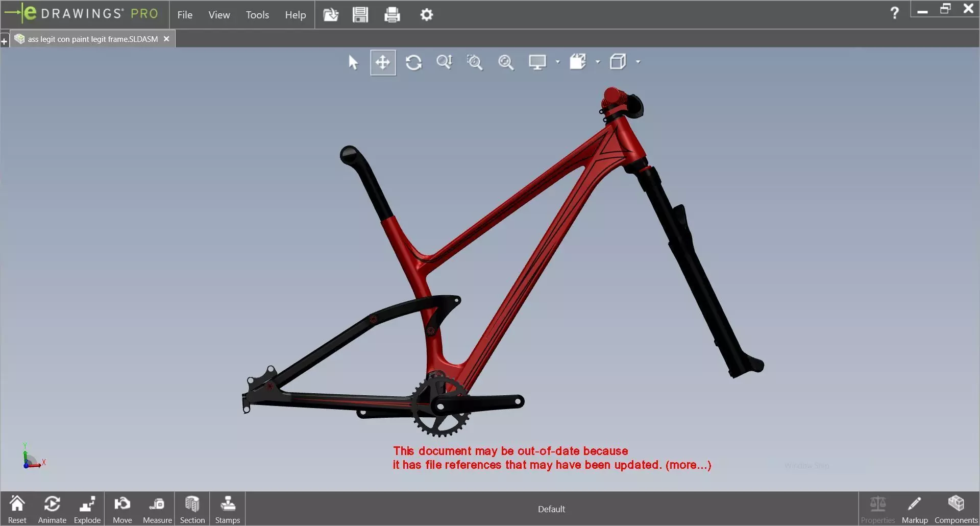Select the Measure tool
The image size is (980, 526).
pos(157,509)
